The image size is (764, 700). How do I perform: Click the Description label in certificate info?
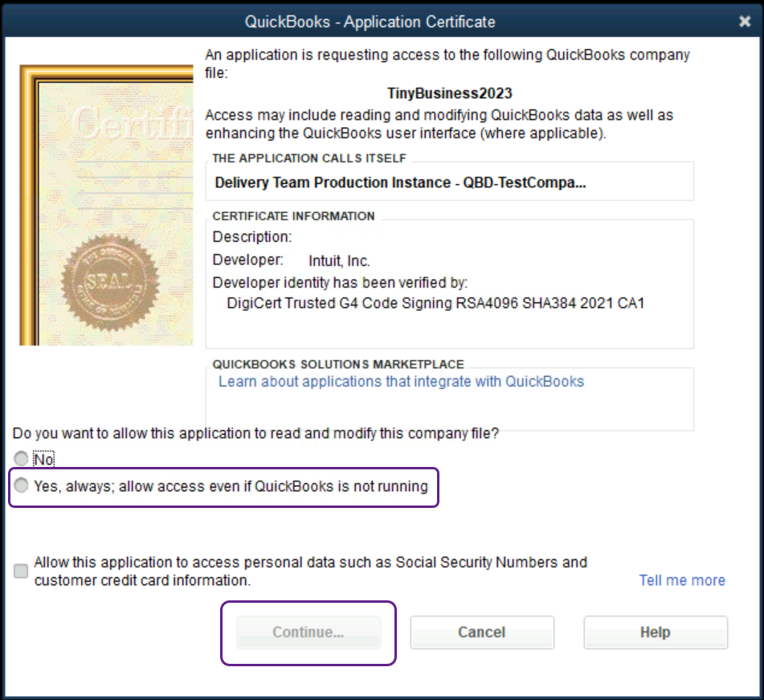(251, 237)
